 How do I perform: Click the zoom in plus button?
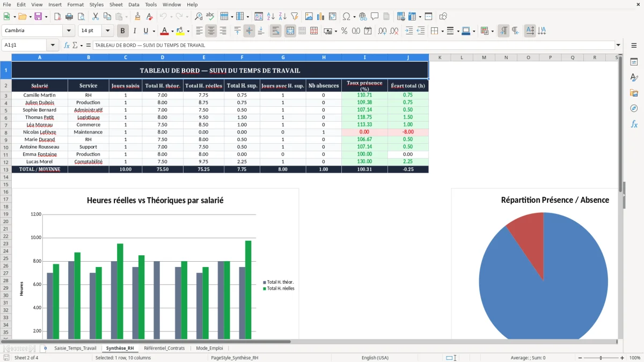[623, 358]
